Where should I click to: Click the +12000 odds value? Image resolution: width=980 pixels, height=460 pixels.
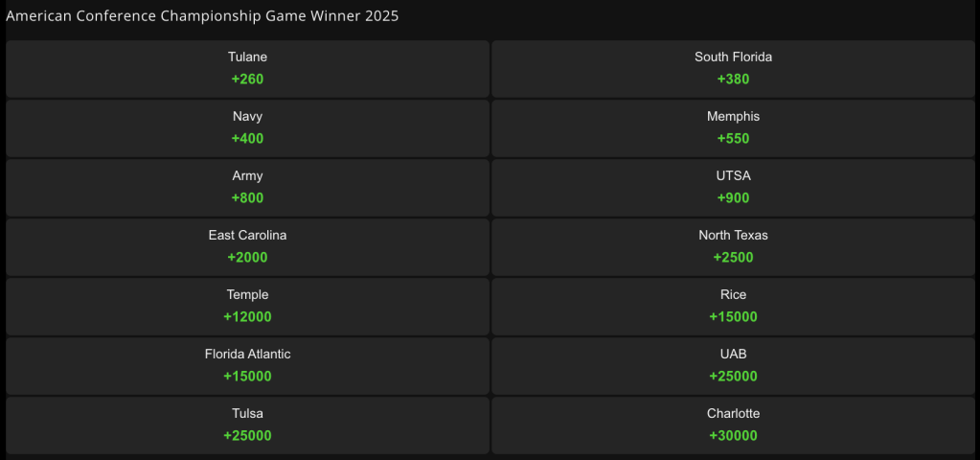[247, 317]
